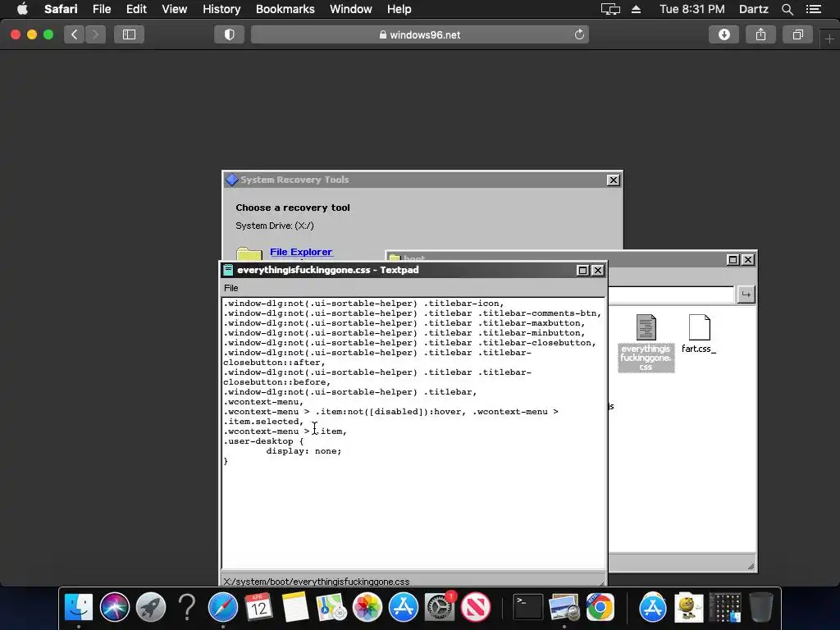Maximize the Textpad window

coord(583,271)
